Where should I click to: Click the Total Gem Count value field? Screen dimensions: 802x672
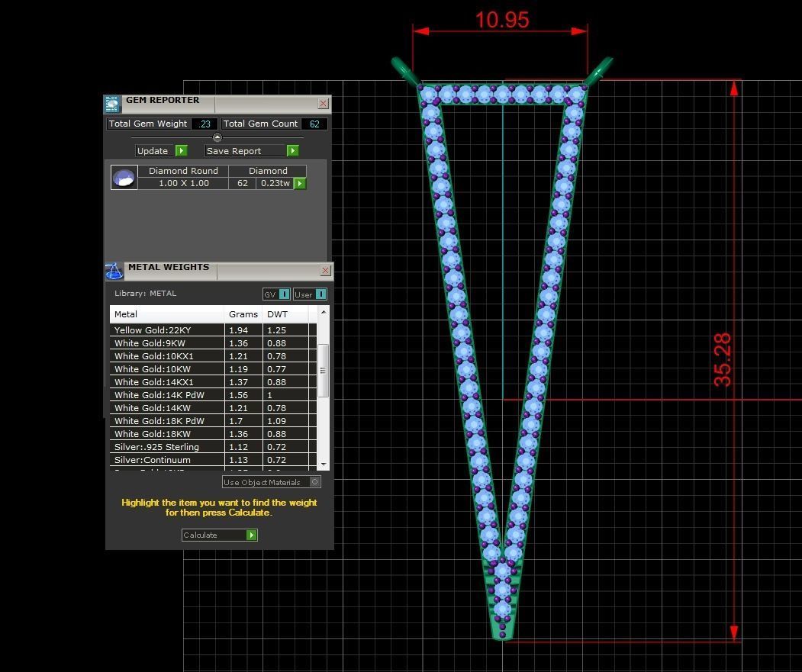314,124
